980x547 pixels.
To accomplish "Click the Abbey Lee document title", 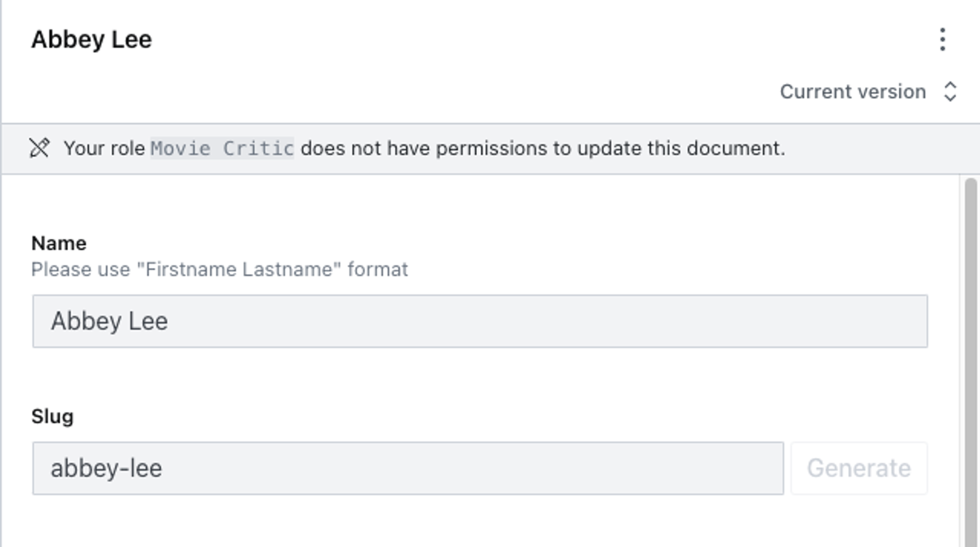I will pyautogui.click(x=92, y=39).
